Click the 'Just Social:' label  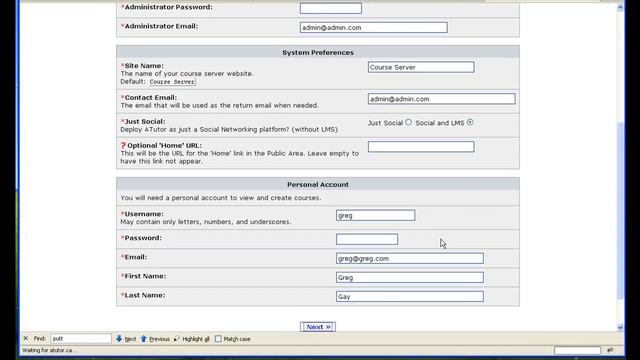[145, 121]
